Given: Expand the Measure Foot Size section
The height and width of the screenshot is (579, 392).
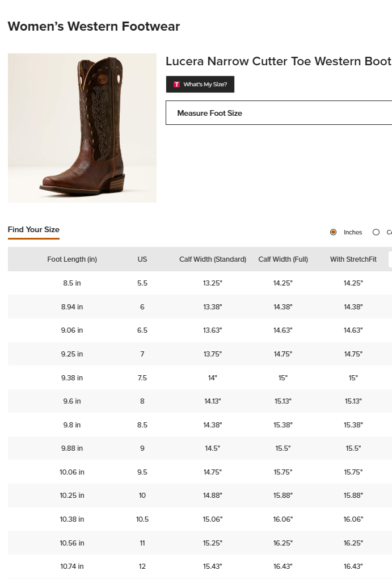Looking at the screenshot, I should point(279,112).
